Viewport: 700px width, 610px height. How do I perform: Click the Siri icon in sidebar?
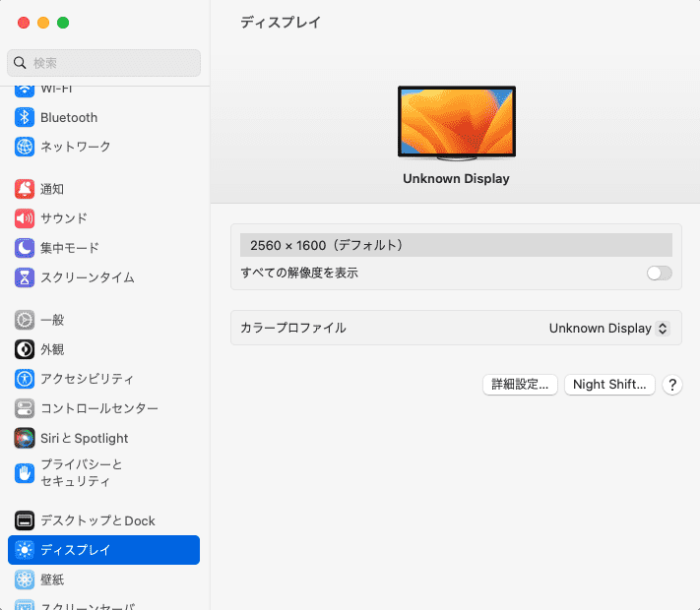[25, 438]
